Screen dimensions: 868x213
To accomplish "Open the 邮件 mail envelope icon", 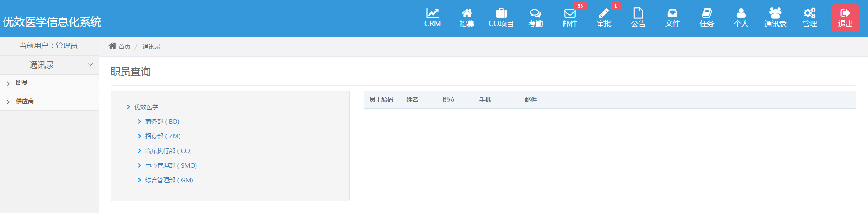I will [570, 14].
